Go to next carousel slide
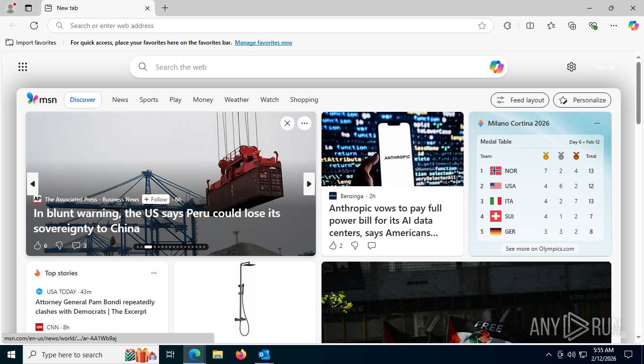The width and height of the screenshot is (644, 364). tap(309, 184)
